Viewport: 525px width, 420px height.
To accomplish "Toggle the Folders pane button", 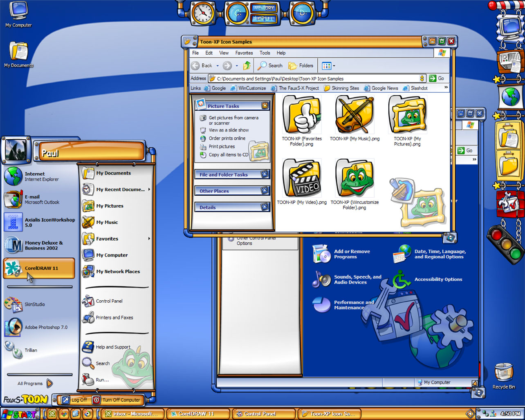I will pos(301,65).
